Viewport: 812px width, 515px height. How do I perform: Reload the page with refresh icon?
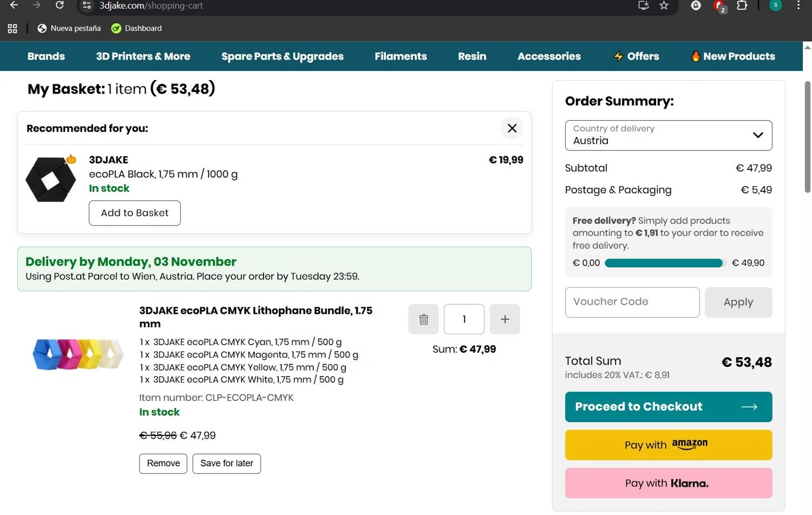60,5
